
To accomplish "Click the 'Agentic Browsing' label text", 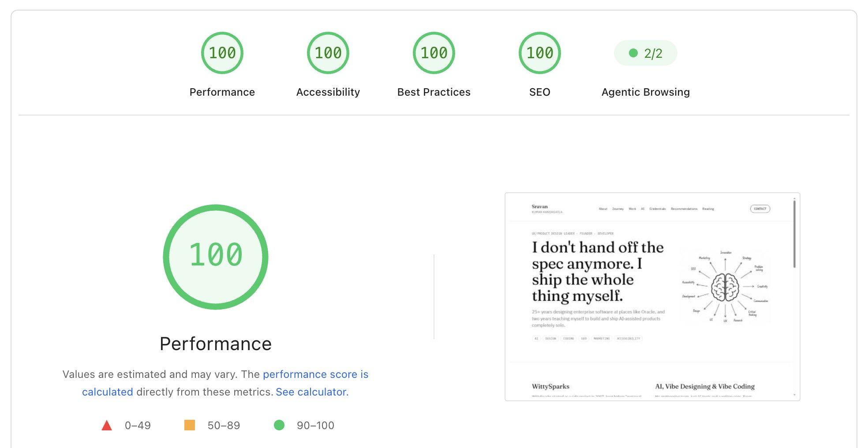I will click(x=646, y=92).
